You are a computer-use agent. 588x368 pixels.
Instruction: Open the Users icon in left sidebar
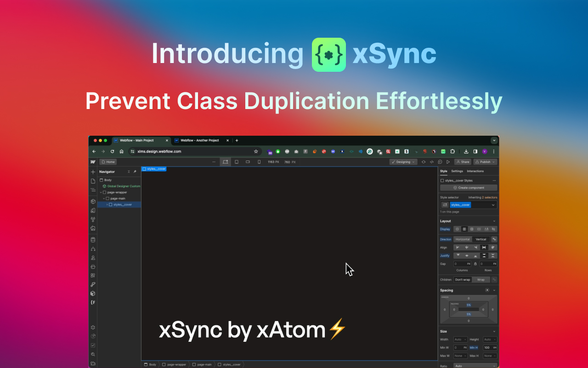tap(93, 258)
